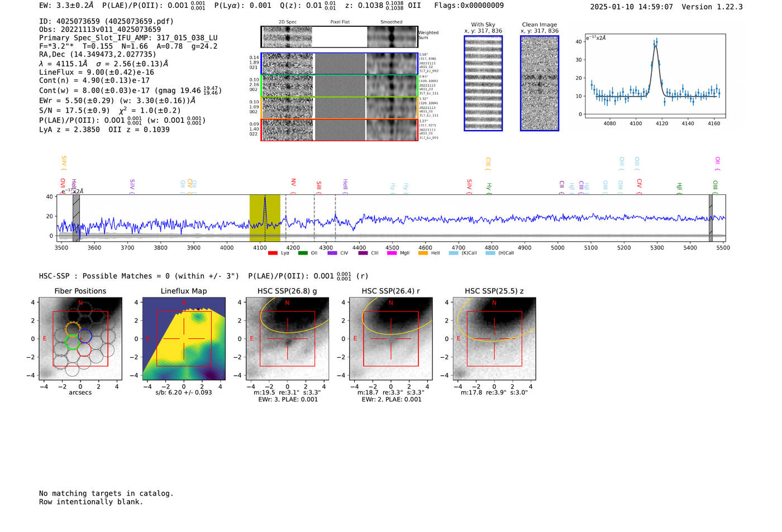Click the Cont(n) = 4.90(±0.13)e-17 line
782x532 pixels.
tap(94, 80)
